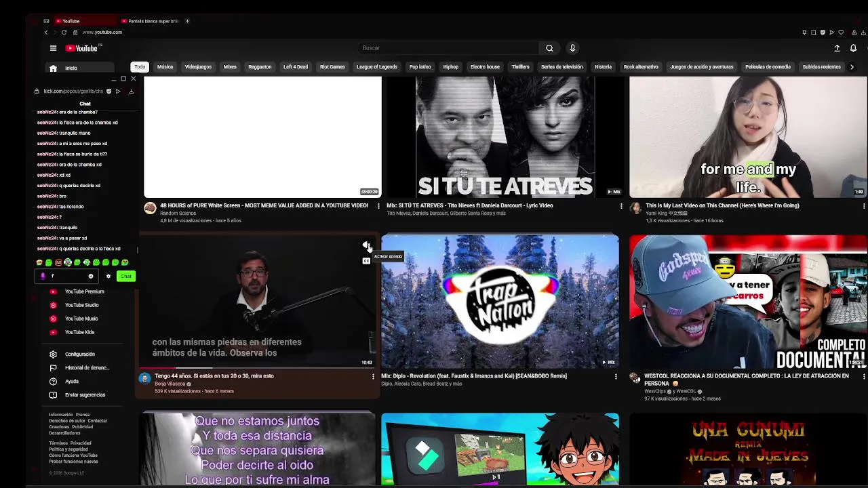This screenshot has height=488, width=868.
Task: Click the YouTube search field
Action: 448,48
